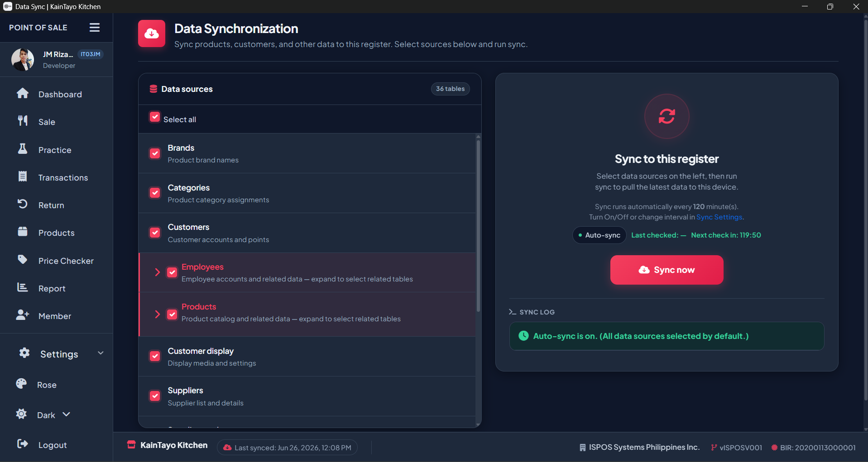The image size is (868, 462).
Task: Toggle the Auto-sync status pill
Action: 599,235
